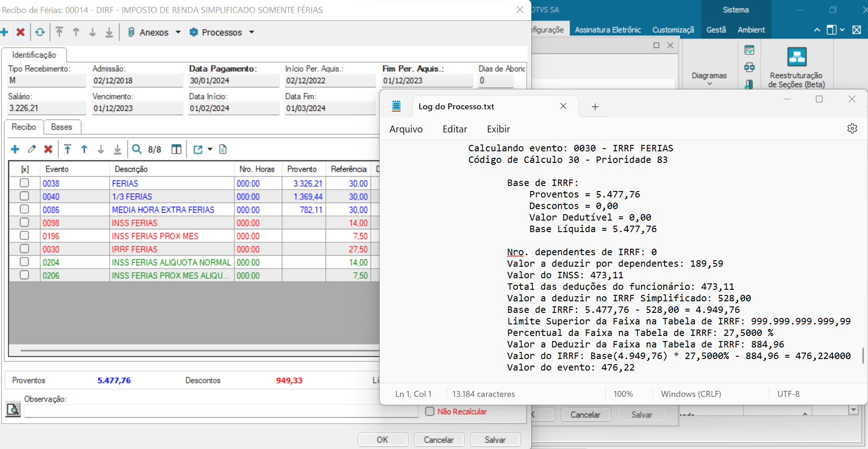
Task: Open the grid search magnifier
Action: (137, 149)
